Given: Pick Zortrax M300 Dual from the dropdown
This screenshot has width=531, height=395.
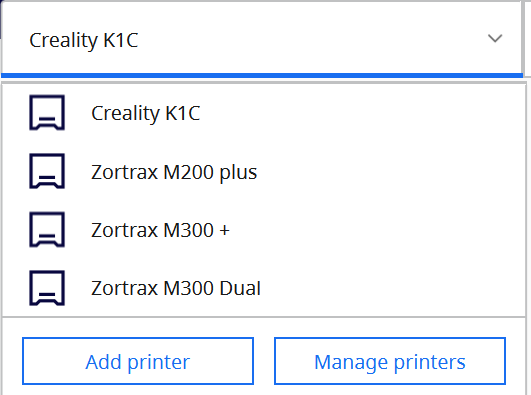Looking at the screenshot, I should 263,288.
